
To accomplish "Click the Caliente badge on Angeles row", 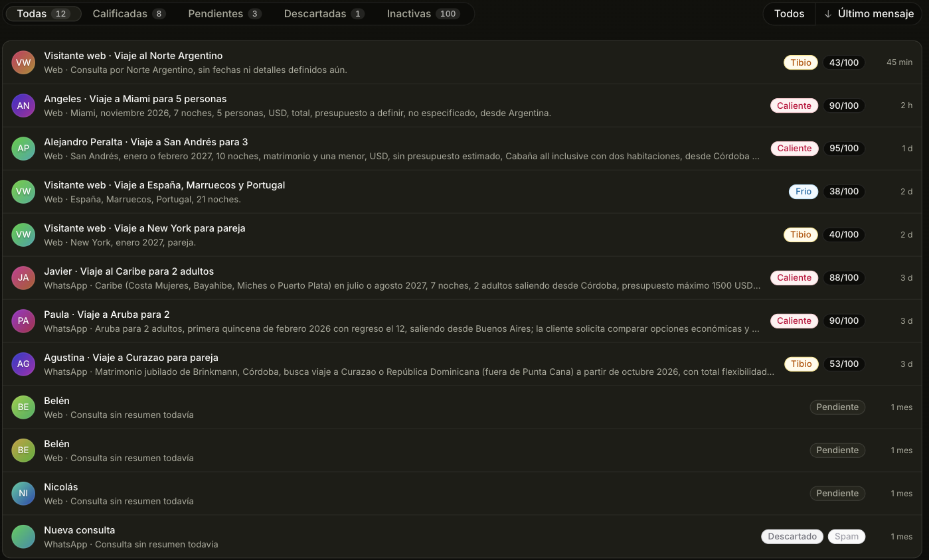I will tap(794, 105).
